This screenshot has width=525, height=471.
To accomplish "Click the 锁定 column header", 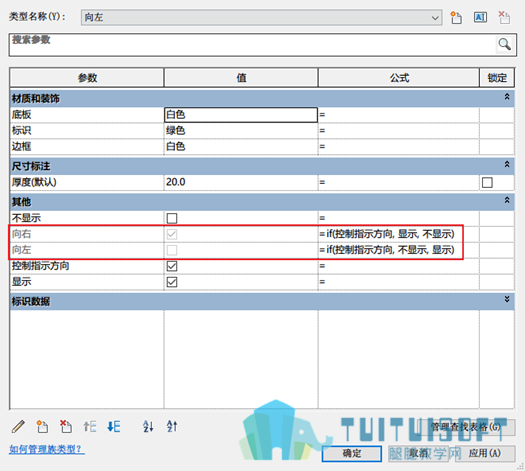I will click(x=497, y=78).
